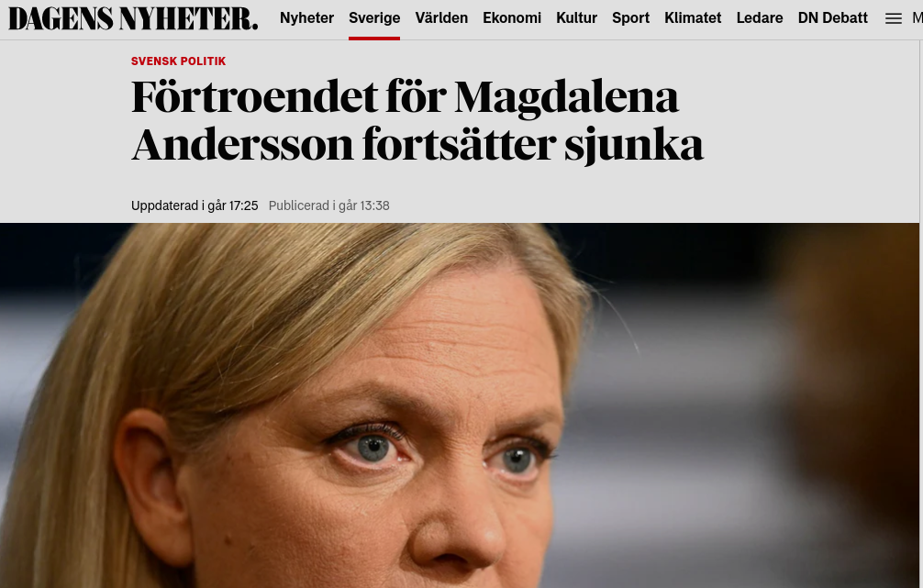The height and width of the screenshot is (588, 923).
Task: Go to the Världen section
Action: (441, 18)
